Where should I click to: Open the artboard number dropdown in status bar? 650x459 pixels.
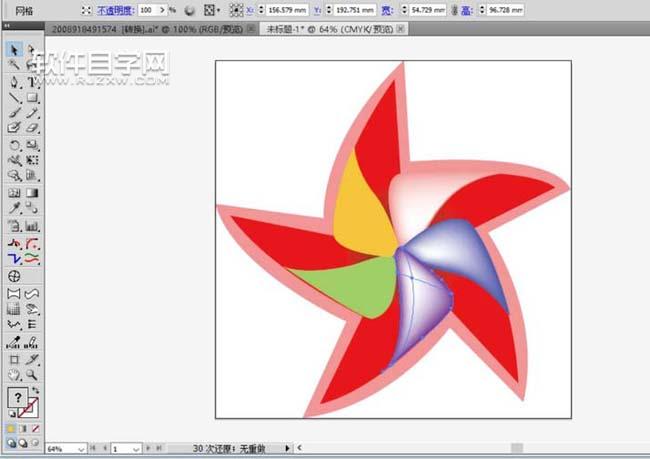(x=137, y=449)
